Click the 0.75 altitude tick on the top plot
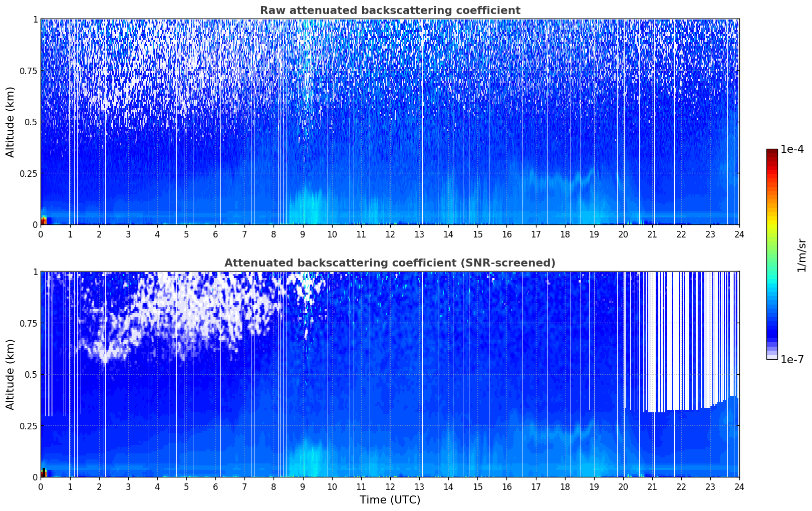 [x=29, y=71]
